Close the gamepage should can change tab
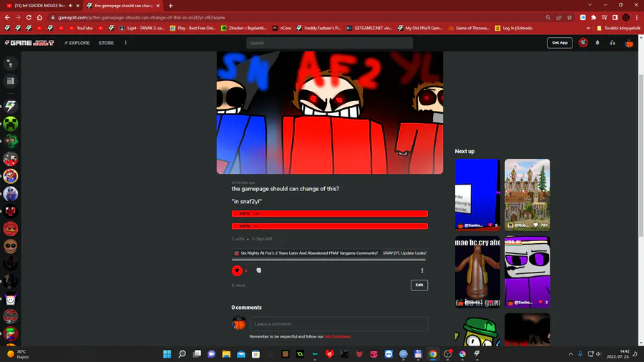Viewport: 644px width, 362px height. click(158, 6)
